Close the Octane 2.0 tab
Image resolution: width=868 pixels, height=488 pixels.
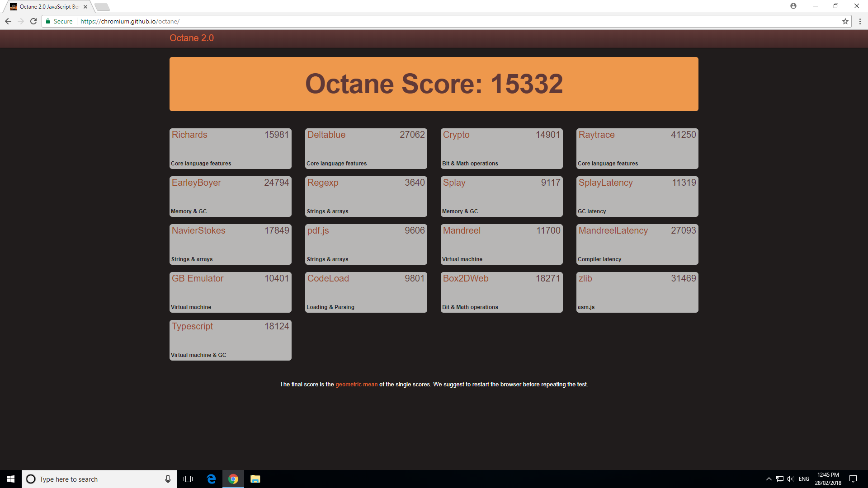[85, 7]
